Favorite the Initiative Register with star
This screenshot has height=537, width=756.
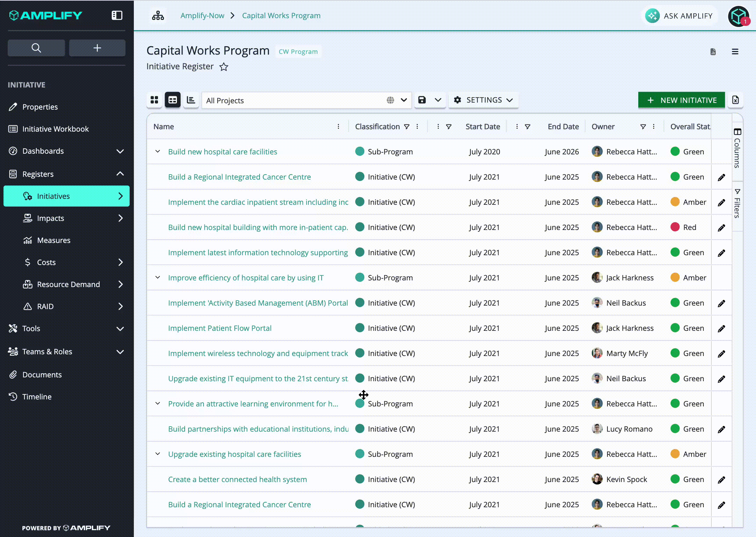click(x=224, y=67)
